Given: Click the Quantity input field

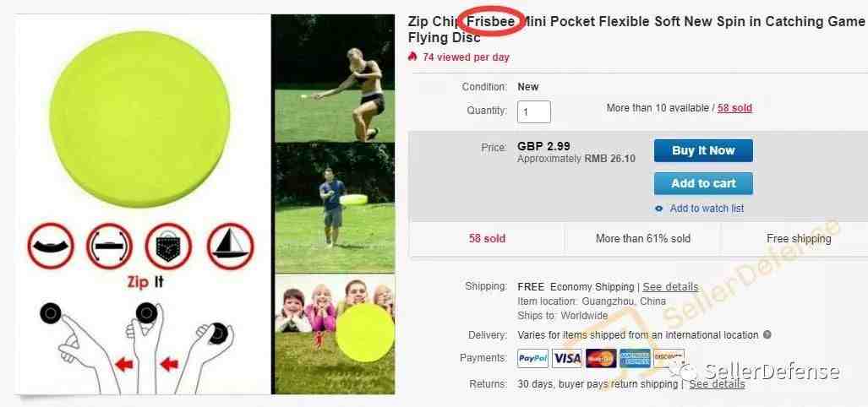Looking at the screenshot, I should click(x=533, y=111).
